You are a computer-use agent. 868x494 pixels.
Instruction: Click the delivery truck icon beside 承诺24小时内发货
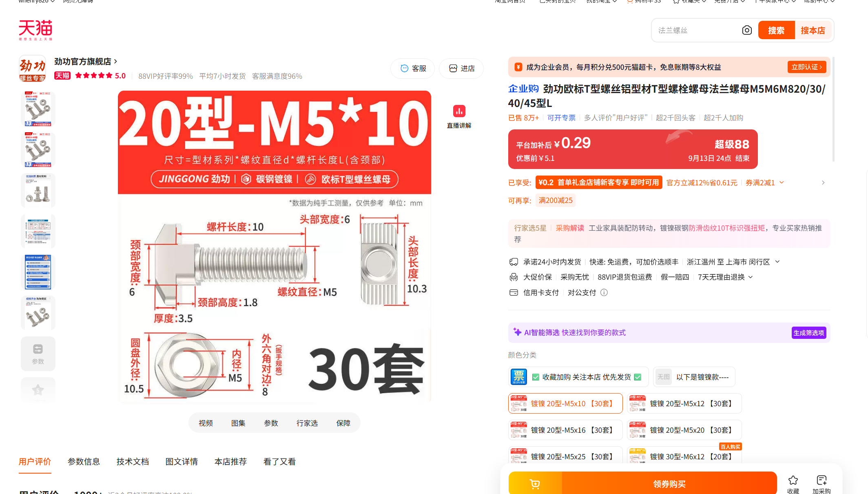[x=514, y=262]
